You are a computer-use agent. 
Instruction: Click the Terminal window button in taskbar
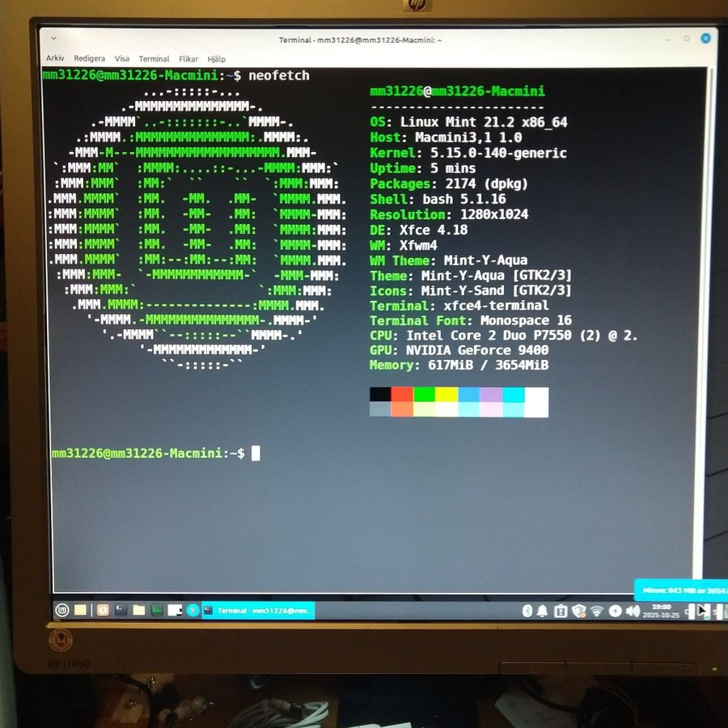click(x=257, y=611)
